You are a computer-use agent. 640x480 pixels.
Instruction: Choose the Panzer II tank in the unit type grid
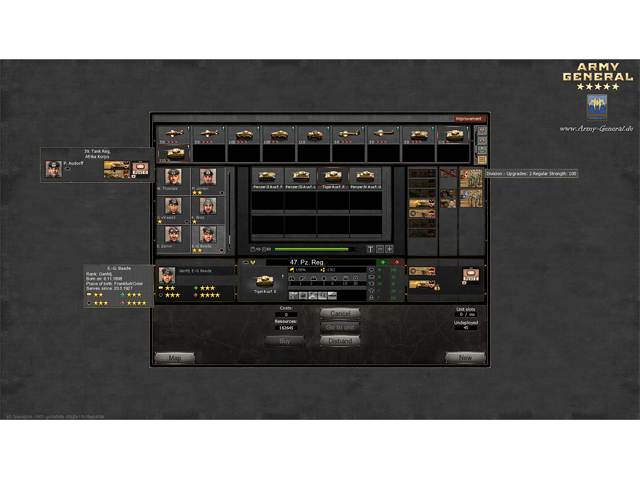pyautogui.click(x=267, y=178)
